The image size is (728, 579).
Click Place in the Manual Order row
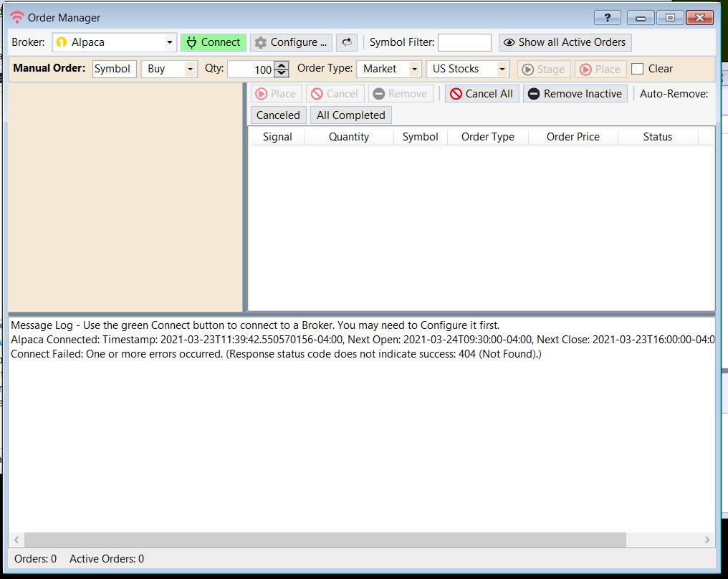[x=600, y=70]
